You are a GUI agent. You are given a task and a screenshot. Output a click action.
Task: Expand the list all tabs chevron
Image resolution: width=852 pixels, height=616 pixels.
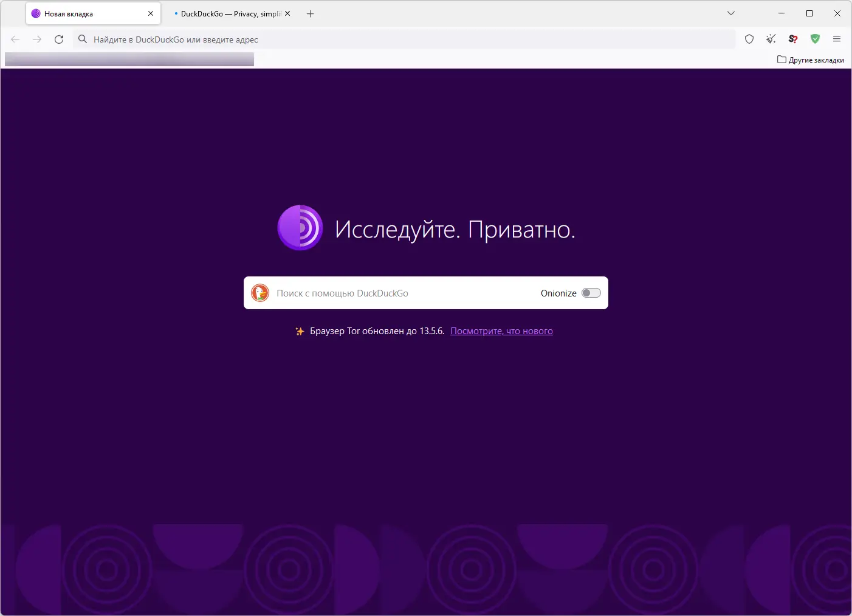731,13
